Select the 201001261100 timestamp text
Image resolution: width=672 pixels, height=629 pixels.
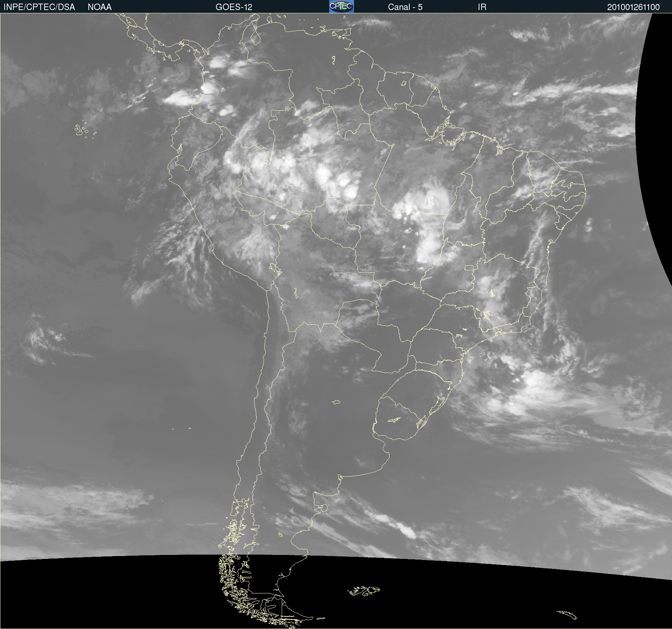click(633, 7)
